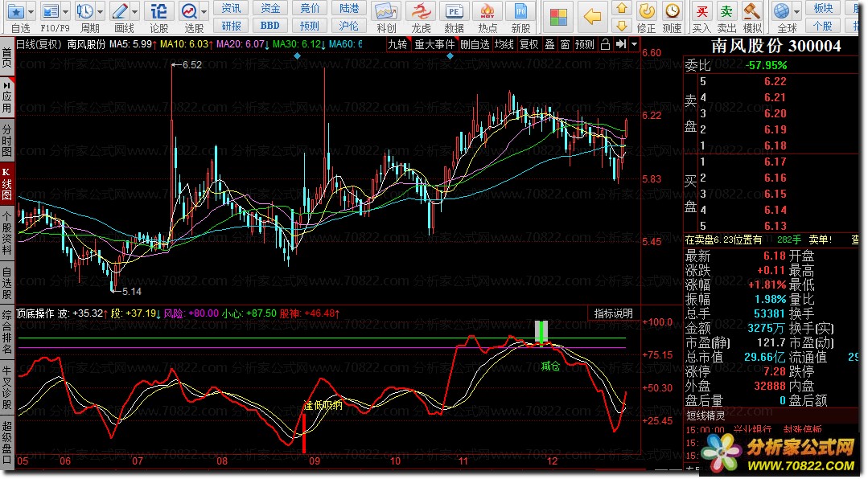Switch to the 牛叉诊股 sidebar tab
Image resolution: width=868 pixels, height=479 pixels.
tap(6, 387)
